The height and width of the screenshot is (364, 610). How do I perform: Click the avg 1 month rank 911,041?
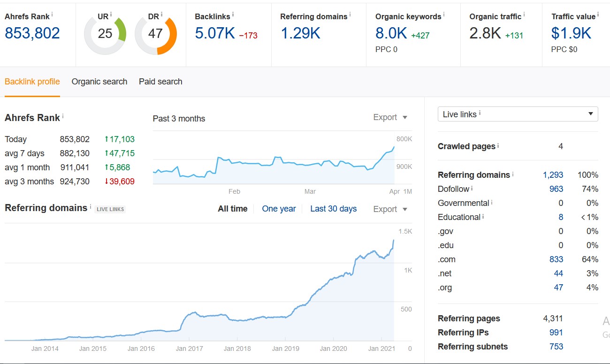(75, 167)
